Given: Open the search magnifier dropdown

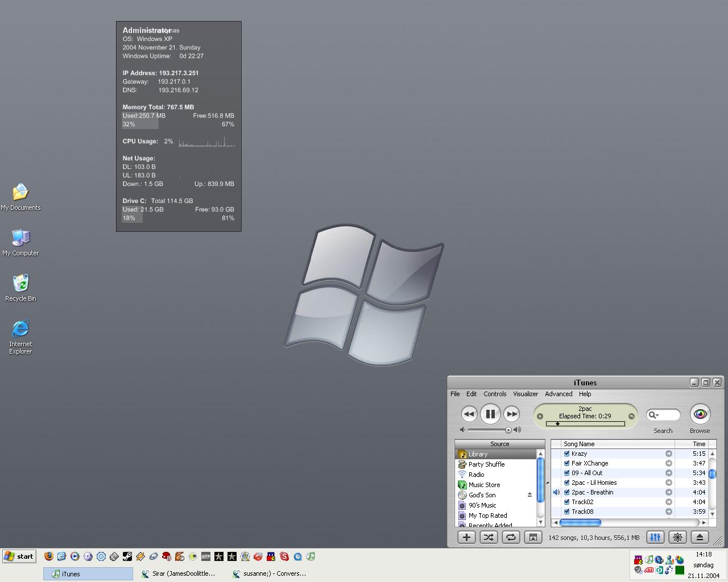Looking at the screenshot, I should point(654,415).
